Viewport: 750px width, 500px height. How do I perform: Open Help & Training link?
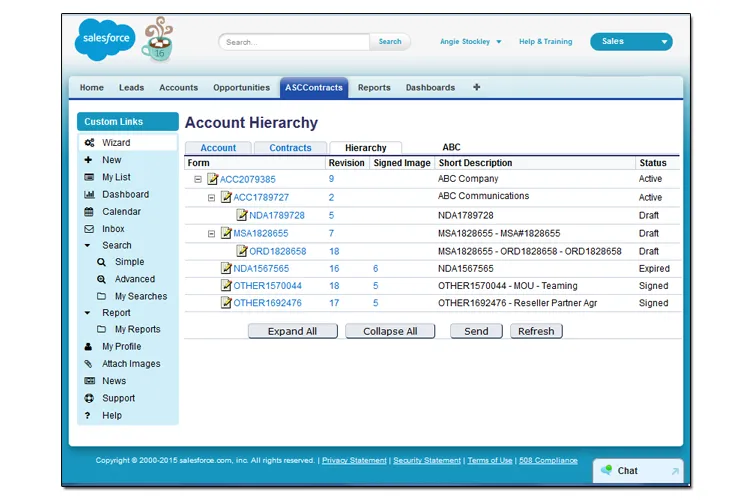tap(546, 42)
